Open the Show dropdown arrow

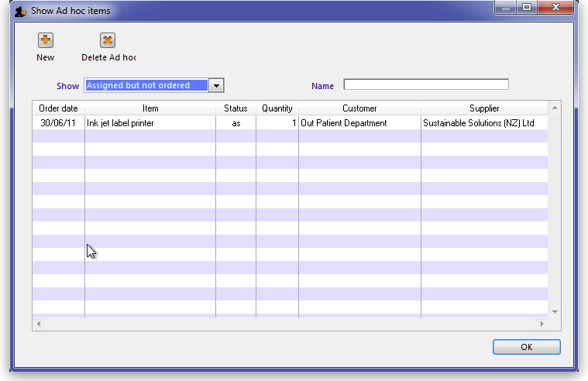[x=217, y=85]
